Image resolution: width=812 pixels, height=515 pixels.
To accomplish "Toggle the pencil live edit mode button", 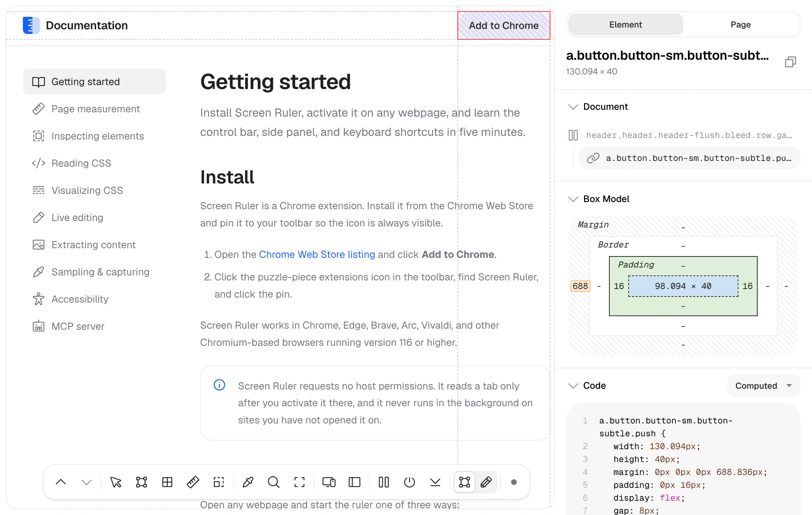I will (486, 482).
